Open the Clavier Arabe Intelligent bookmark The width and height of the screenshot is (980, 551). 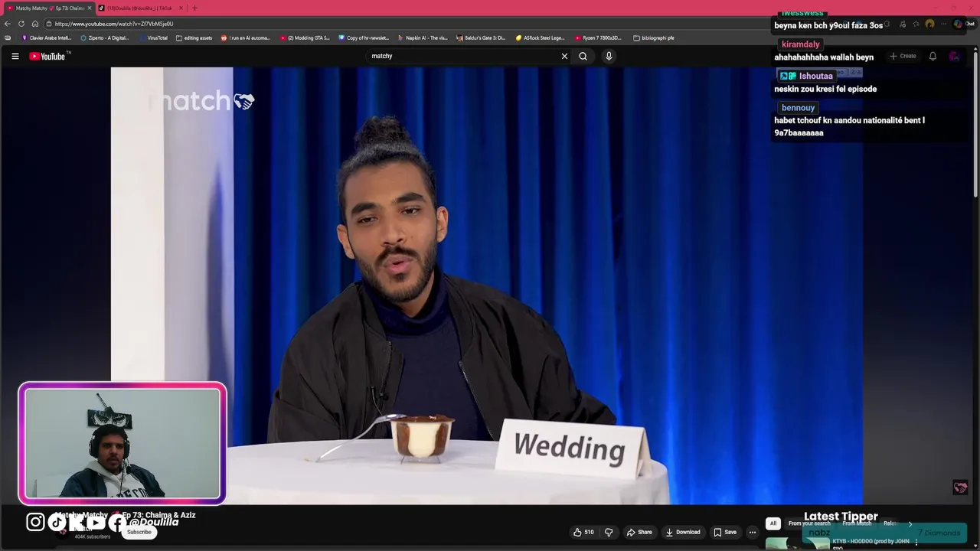click(47, 37)
